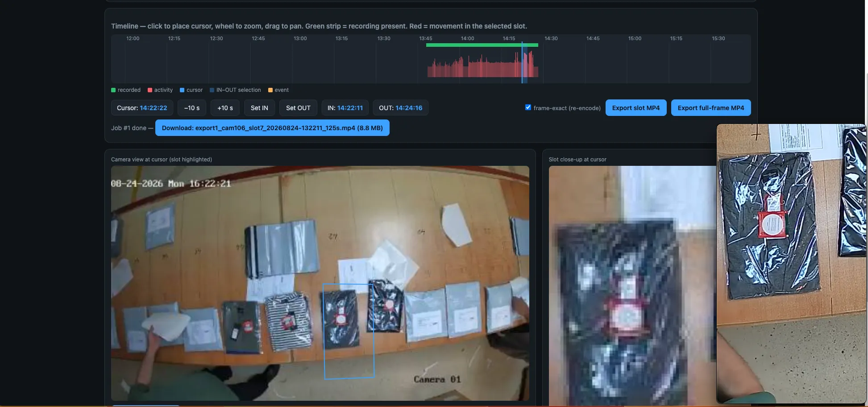This screenshot has width=868, height=407.
Task: Click the IN: 14:22:11 timestamp
Action: [345, 108]
